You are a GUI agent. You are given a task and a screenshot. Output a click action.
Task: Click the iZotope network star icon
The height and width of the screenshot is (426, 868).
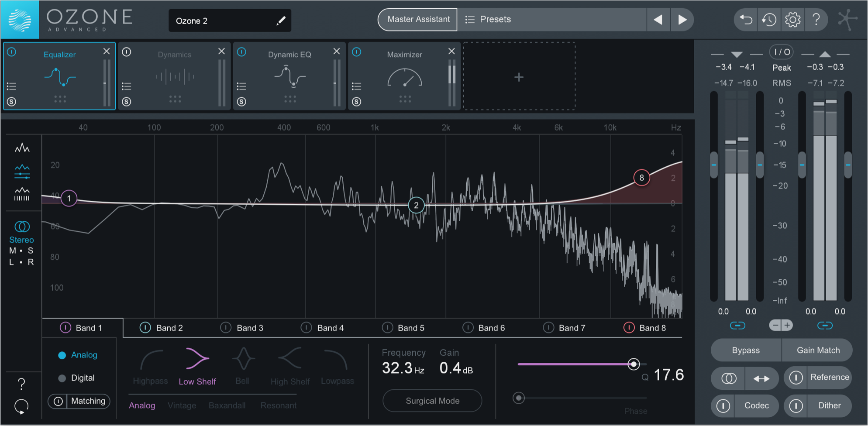(x=847, y=20)
